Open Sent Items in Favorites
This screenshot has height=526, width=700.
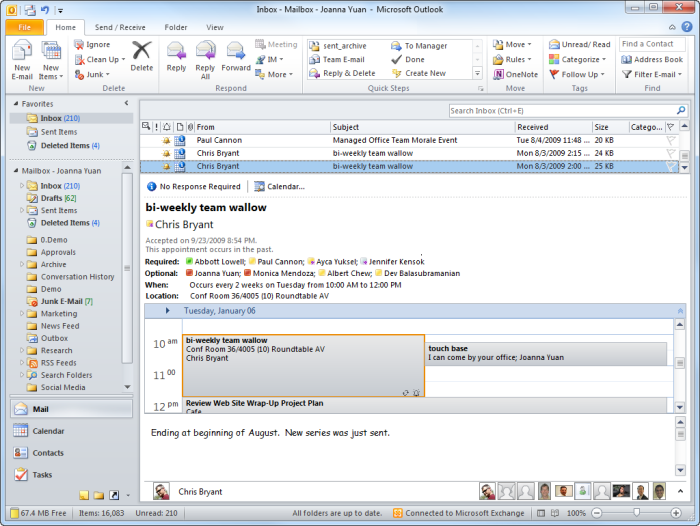tap(58, 132)
